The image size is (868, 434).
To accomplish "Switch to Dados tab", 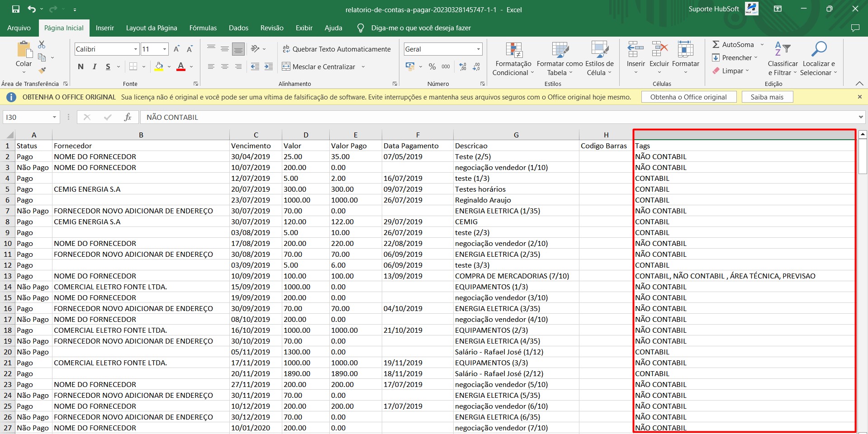I will pos(238,28).
